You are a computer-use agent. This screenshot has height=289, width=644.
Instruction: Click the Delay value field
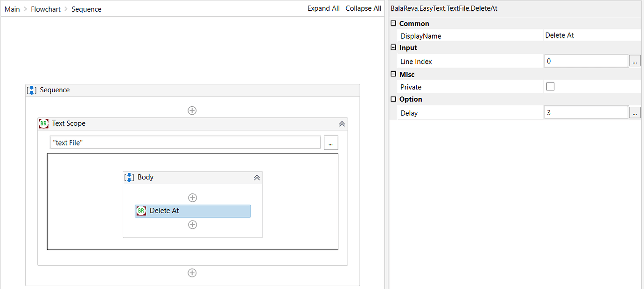coord(586,113)
